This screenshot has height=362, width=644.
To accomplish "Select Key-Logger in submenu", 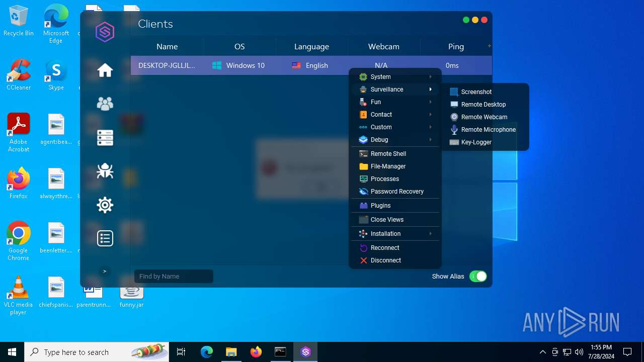I will (x=485, y=142).
